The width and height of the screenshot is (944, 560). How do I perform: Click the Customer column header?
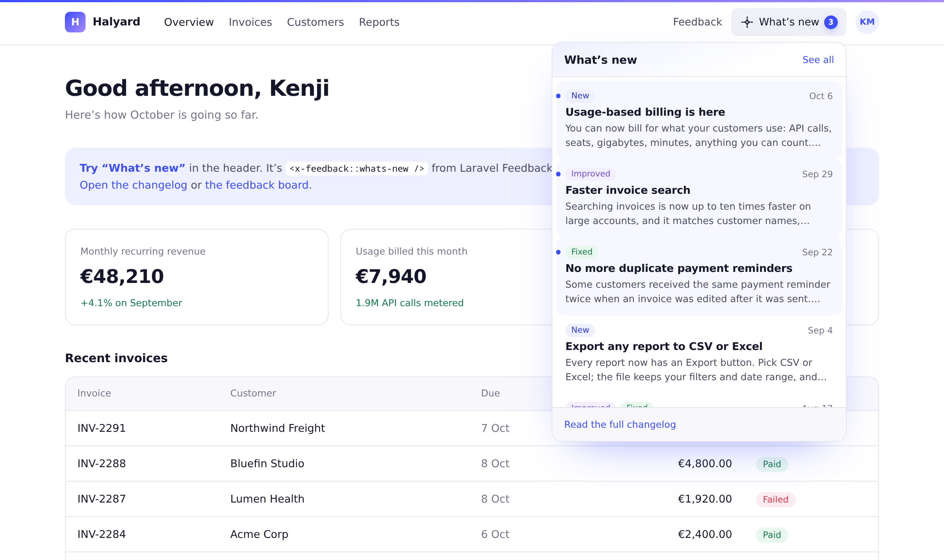(x=253, y=393)
